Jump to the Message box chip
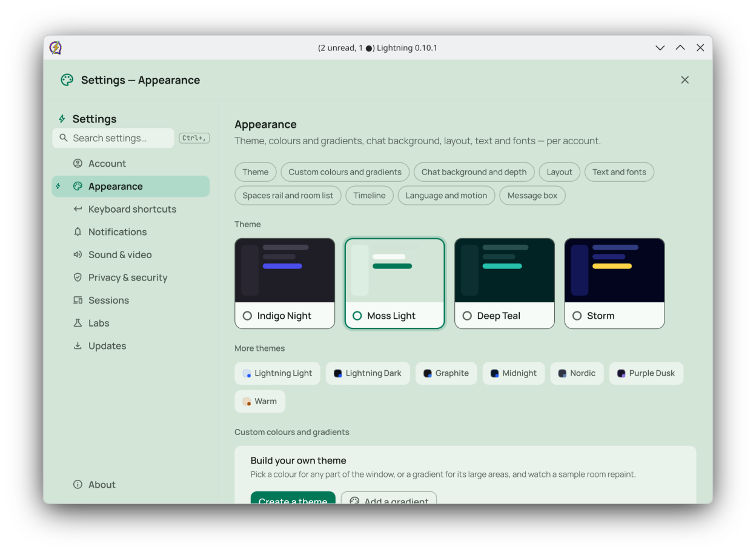The width and height of the screenshot is (756, 555). (532, 196)
